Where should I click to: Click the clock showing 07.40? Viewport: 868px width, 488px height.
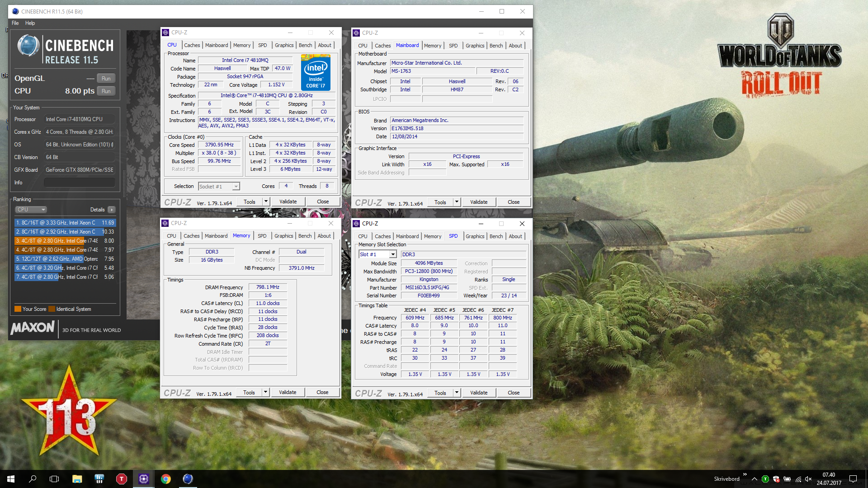(x=829, y=475)
